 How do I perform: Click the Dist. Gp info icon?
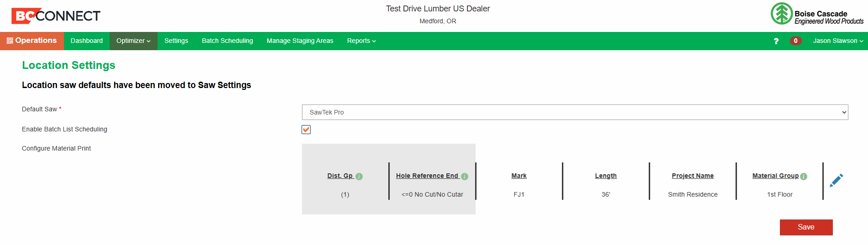[359, 177]
